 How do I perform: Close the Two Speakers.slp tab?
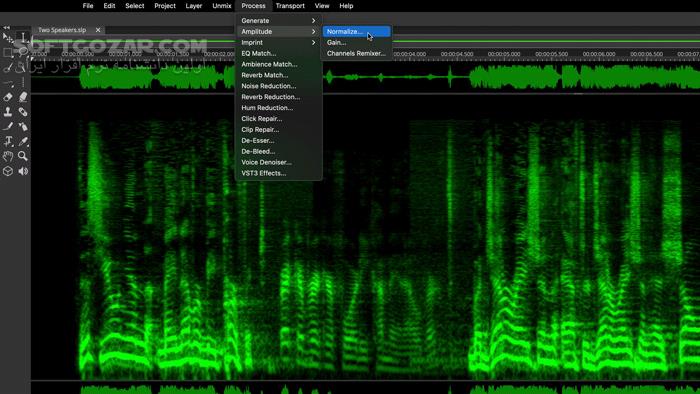coord(98,30)
